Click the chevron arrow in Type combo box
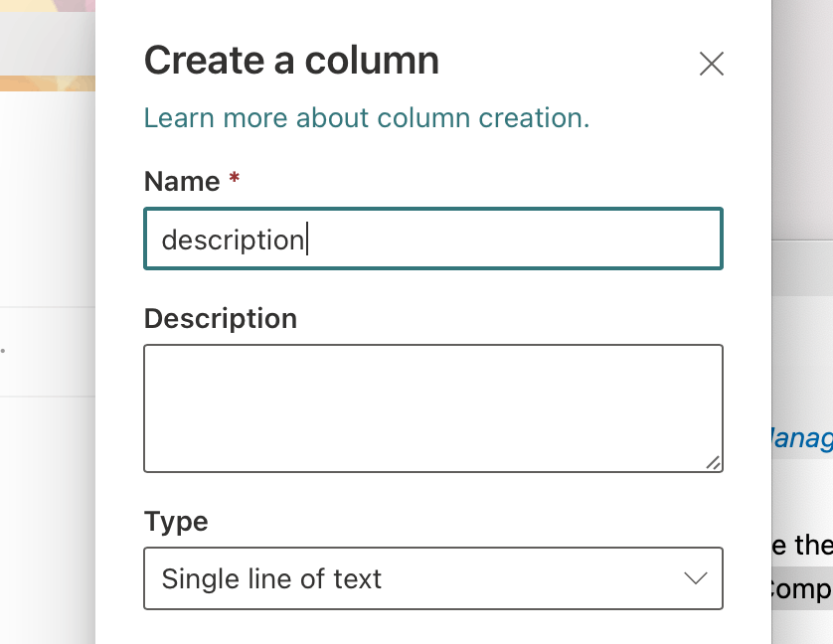This screenshot has height=644, width=833. coord(695,578)
